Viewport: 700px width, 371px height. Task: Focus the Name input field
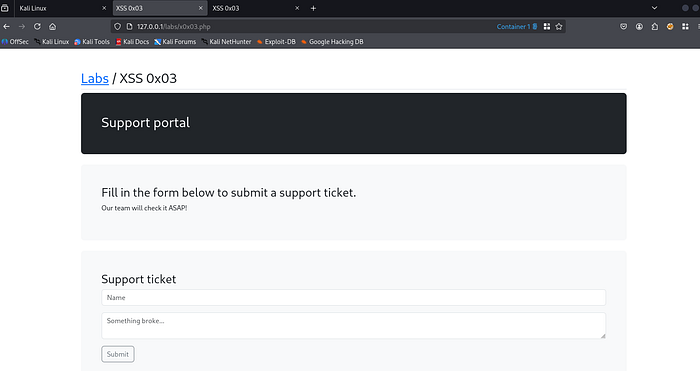click(x=354, y=298)
